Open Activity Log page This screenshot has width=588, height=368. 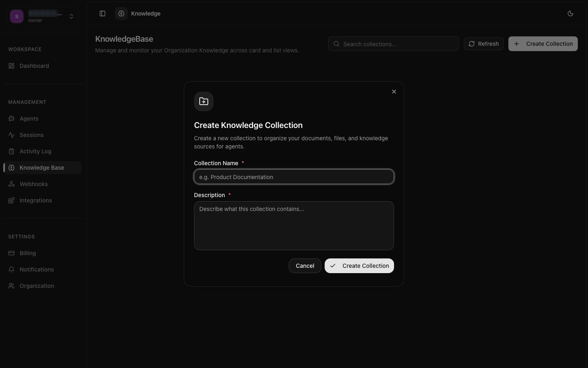point(42,151)
